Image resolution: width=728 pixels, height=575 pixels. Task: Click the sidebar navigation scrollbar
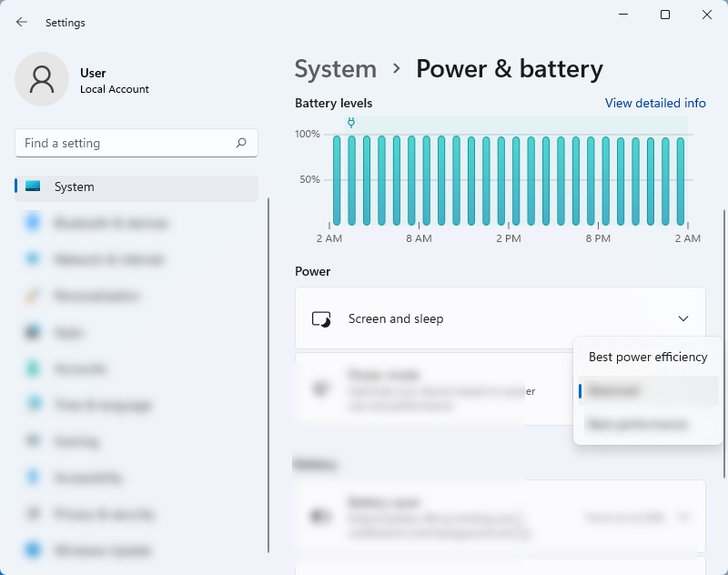(x=268, y=373)
